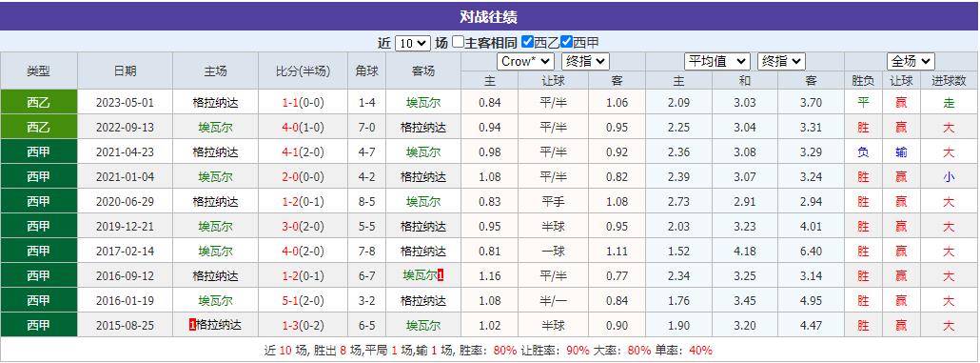980x363 pixels.
Task: Click home team 格拉纳达 in the 2021-04-23 row
Action: (216, 152)
